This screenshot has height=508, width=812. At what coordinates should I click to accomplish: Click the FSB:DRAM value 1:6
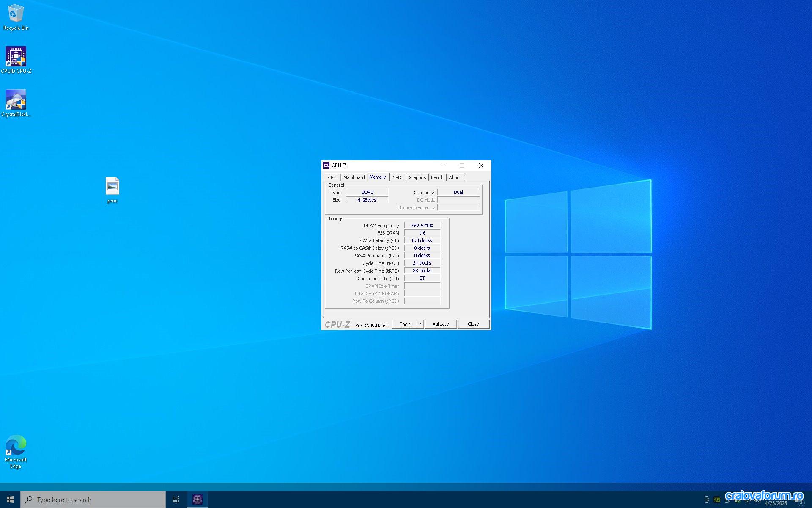pyautogui.click(x=422, y=233)
